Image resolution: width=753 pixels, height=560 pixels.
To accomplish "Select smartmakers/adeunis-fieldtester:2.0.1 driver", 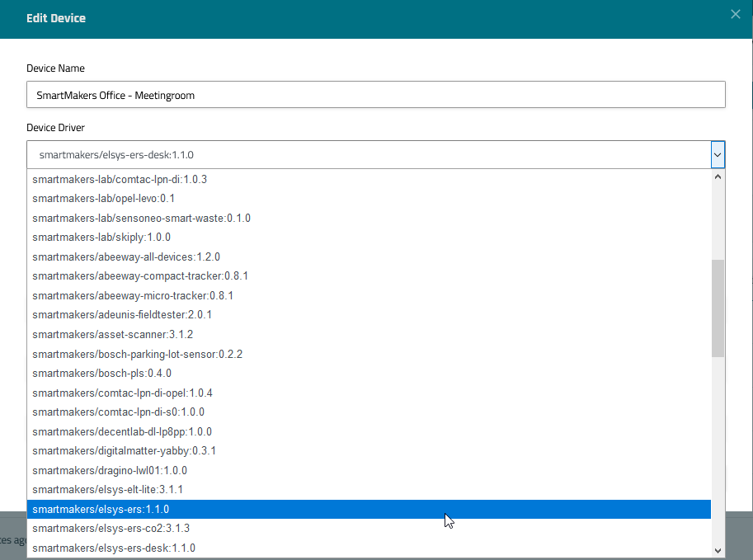I will tap(122, 315).
